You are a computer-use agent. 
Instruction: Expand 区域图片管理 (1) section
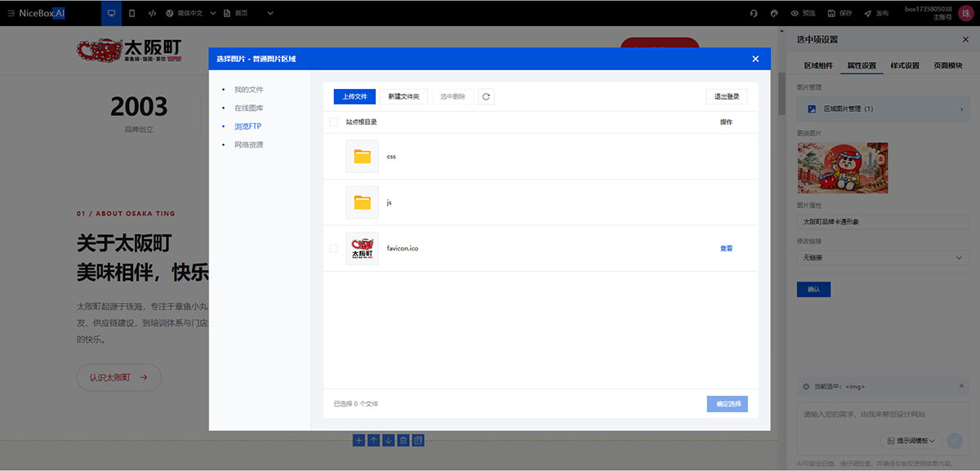point(883,109)
